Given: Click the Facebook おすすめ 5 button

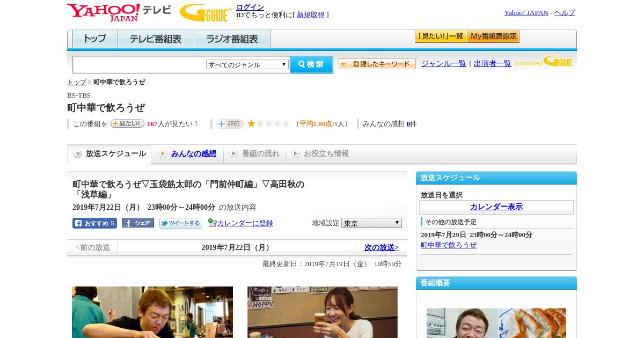Looking at the screenshot, I should click(94, 223).
